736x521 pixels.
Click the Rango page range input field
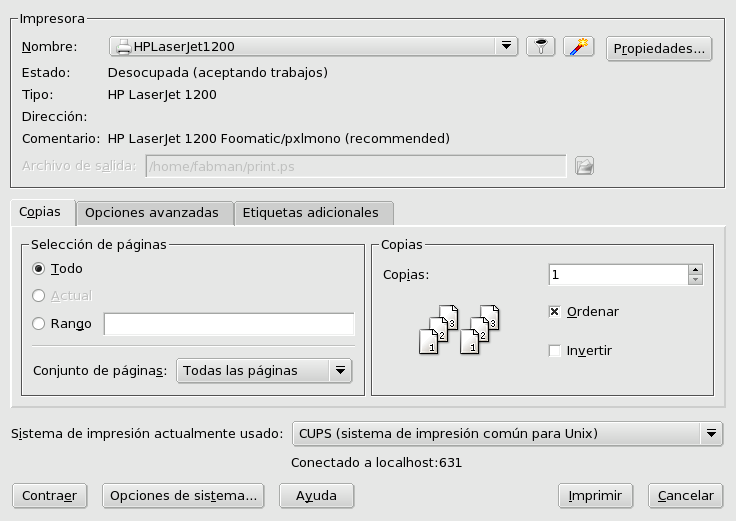229,324
